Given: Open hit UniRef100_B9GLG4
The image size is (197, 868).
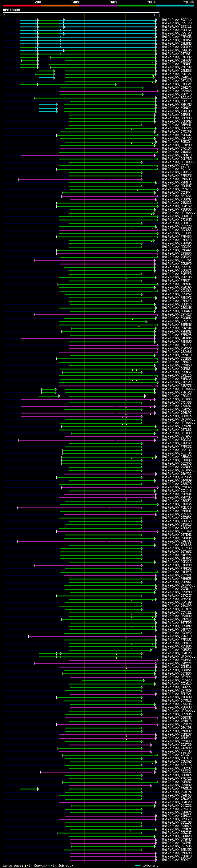Looking at the screenshot, I should (177, 30).
